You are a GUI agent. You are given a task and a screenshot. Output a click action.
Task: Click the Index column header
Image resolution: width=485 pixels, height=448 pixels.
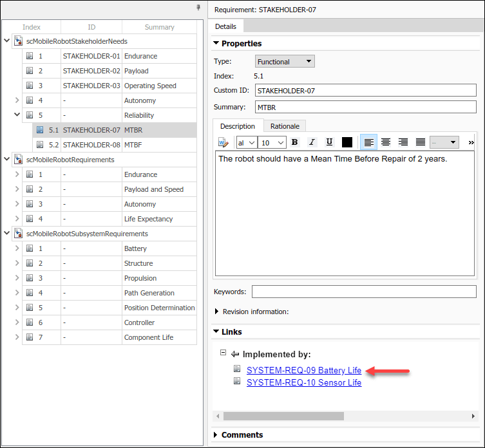32,27
